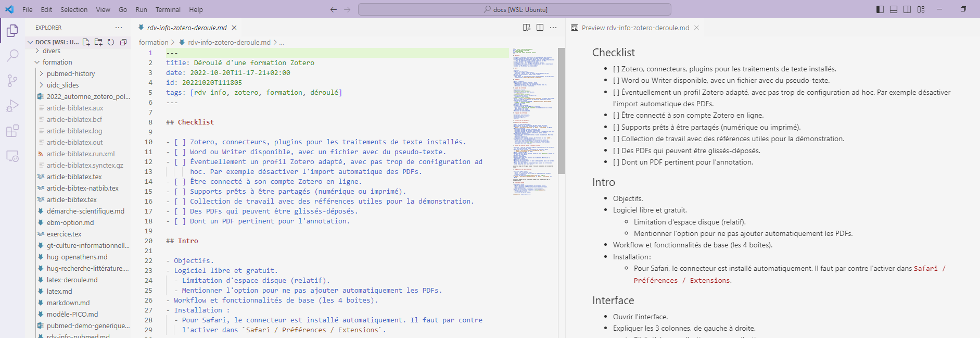Open the Selection menu
Viewport: 980px width, 338px height.
pyautogui.click(x=74, y=9)
